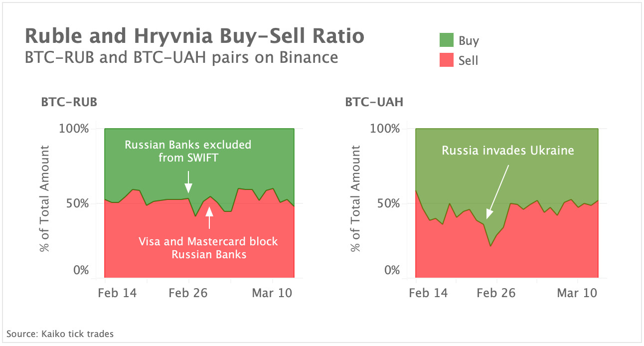This screenshot has height=346, width=644.
Task: Click the green Buy legend swatch
Action: click(447, 40)
